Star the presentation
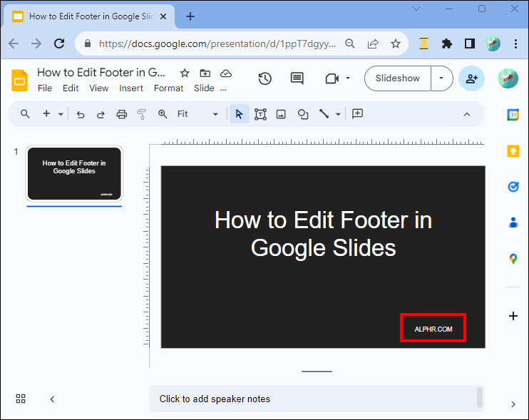The height and width of the screenshot is (420, 529). [x=185, y=73]
